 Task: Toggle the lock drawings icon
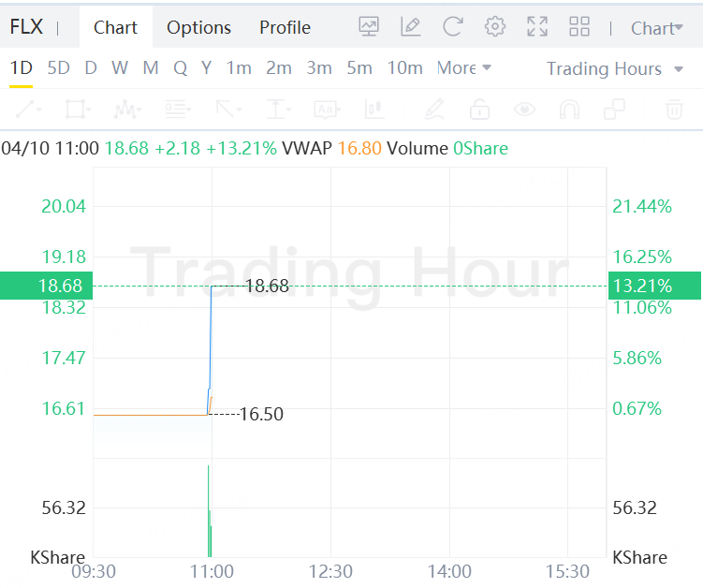tap(479, 110)
